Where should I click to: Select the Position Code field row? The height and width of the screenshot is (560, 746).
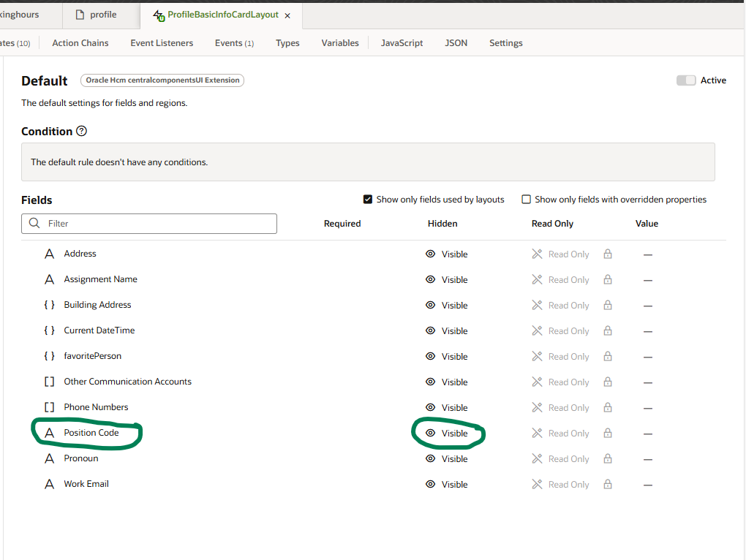click(374, 433)
